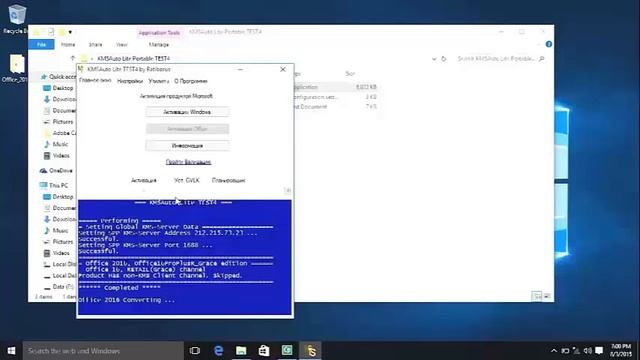Select the Office_2016 file on the desktop
Viewport: 640px width, 360px height.
click(x=16, y=68)
